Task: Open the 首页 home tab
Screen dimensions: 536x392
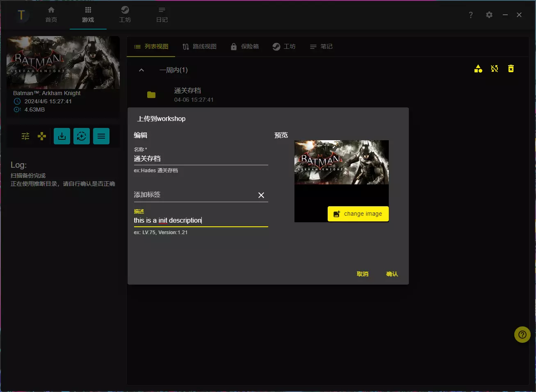Action: coord(51,15)
